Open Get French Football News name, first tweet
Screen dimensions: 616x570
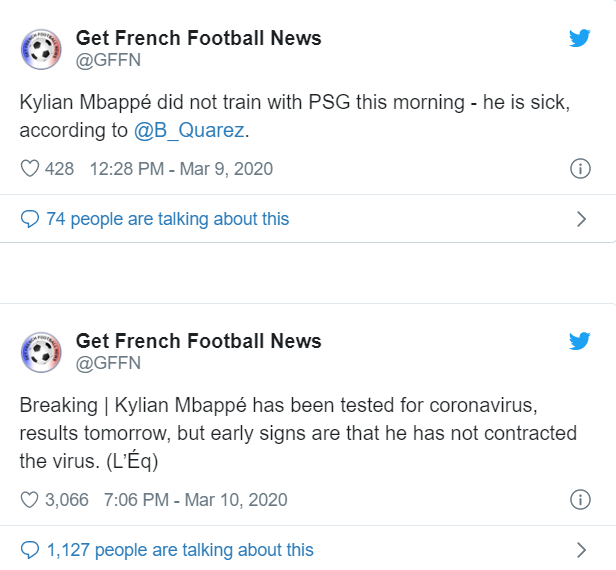coord(199,39)
